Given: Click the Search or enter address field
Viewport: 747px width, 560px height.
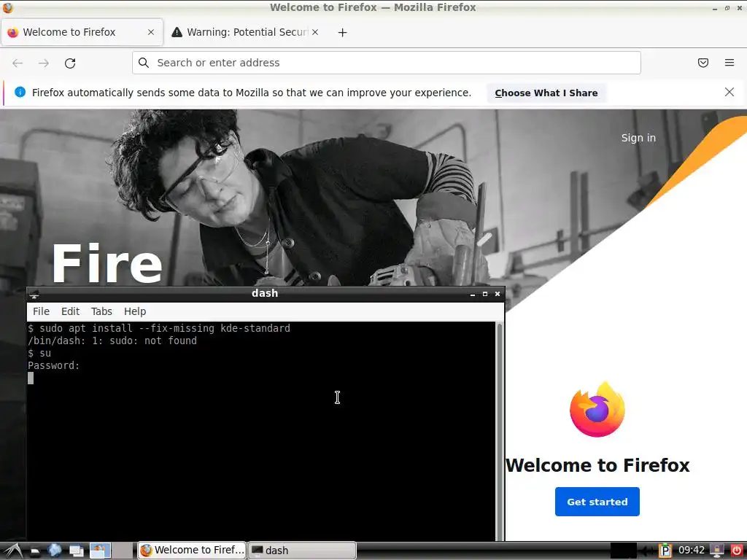Looking at the screenshot, I should tap(387, 63).
